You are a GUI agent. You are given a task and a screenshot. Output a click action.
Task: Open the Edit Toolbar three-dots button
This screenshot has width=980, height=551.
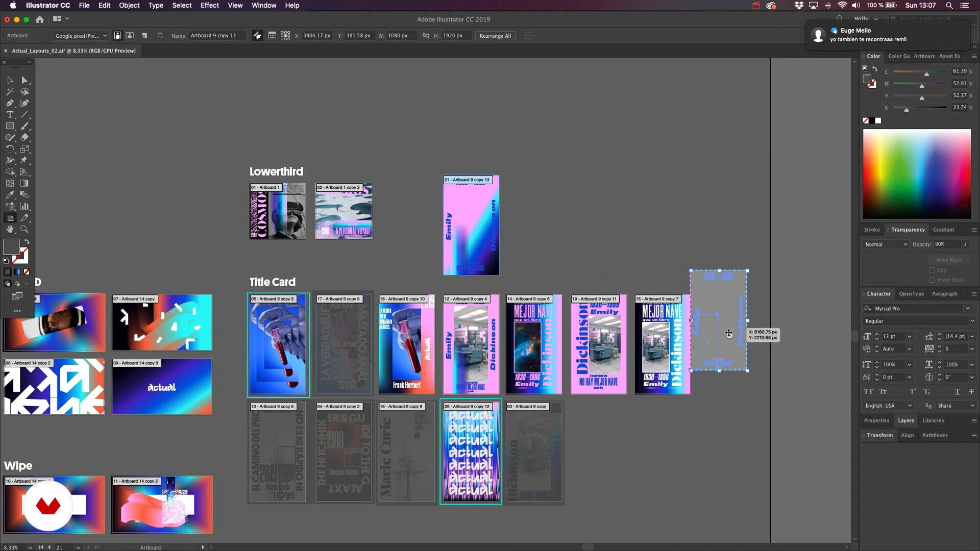pos(17,311)
